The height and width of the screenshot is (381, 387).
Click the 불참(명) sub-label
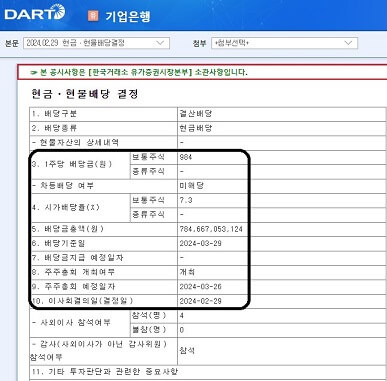point(149,330)
